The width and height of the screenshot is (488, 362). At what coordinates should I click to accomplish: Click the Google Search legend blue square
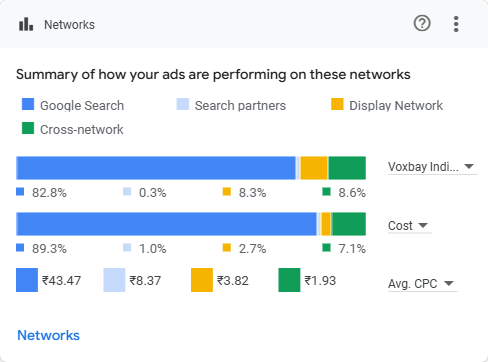[x=28, y=104]
